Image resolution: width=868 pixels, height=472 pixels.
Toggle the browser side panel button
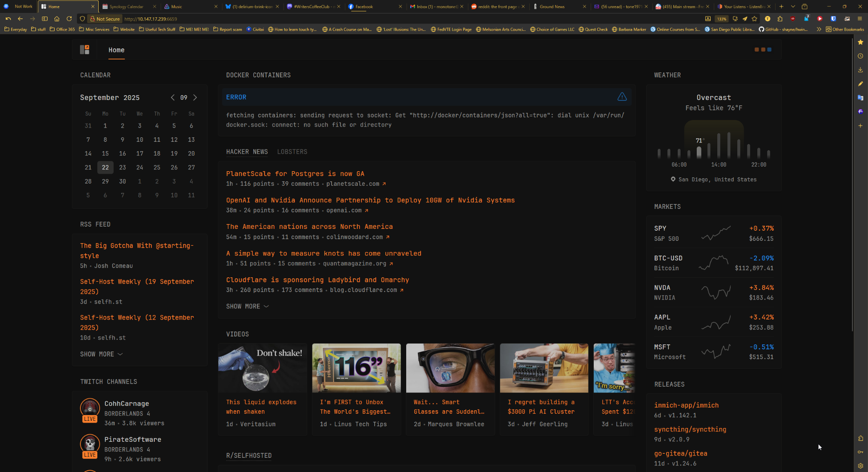44,19
